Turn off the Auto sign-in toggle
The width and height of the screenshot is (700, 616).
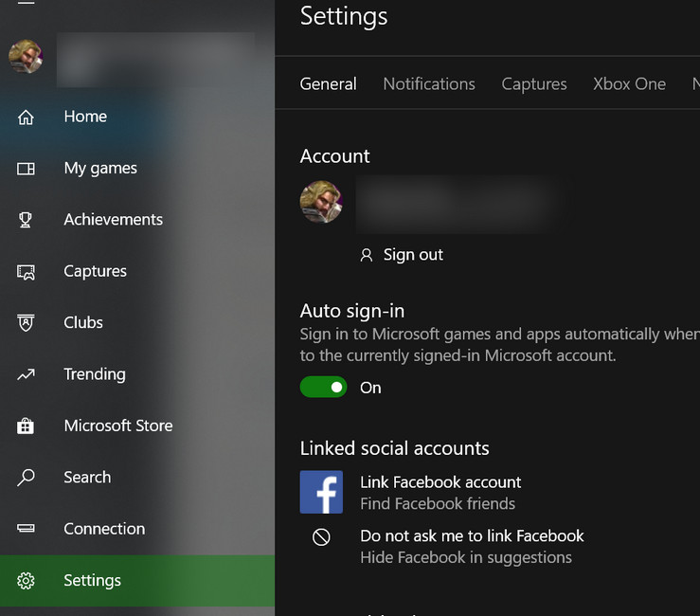pyautogui.click(x=323, y=387)
